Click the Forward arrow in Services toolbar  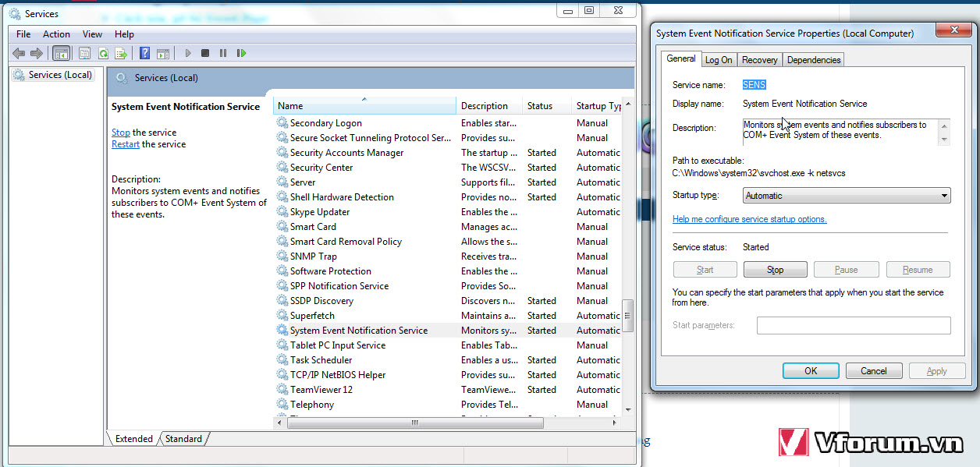(x=36, y=53)
